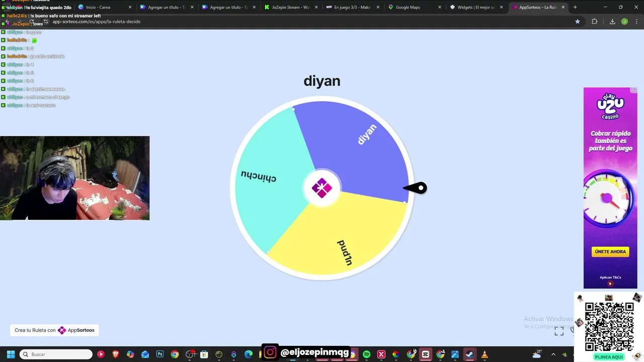Click the streamer webcam overlay
The width and height of the screenshot is (644, 362).
point(74,178)
